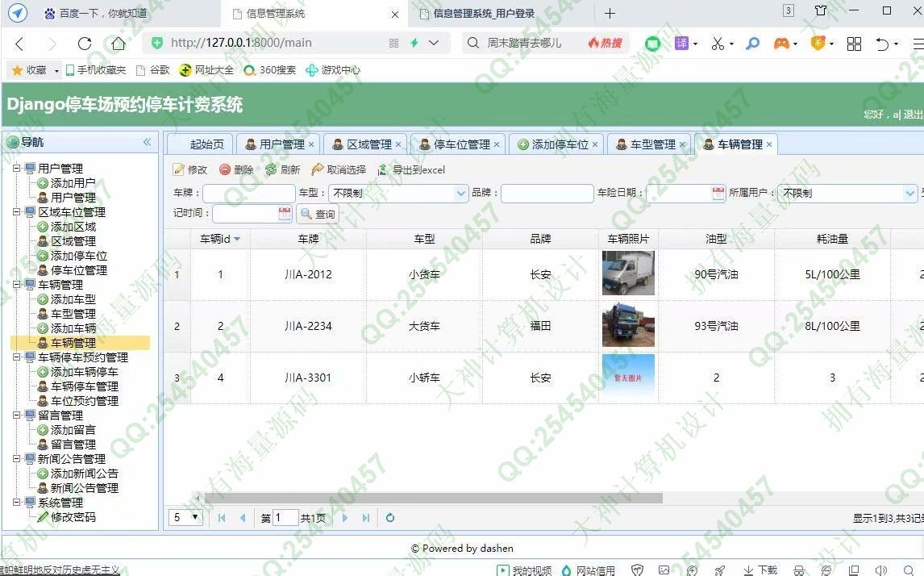Select the row with 川A-3301
This screenshot has height=576, width=924.
pyautogui.click(x=543, y=378)
